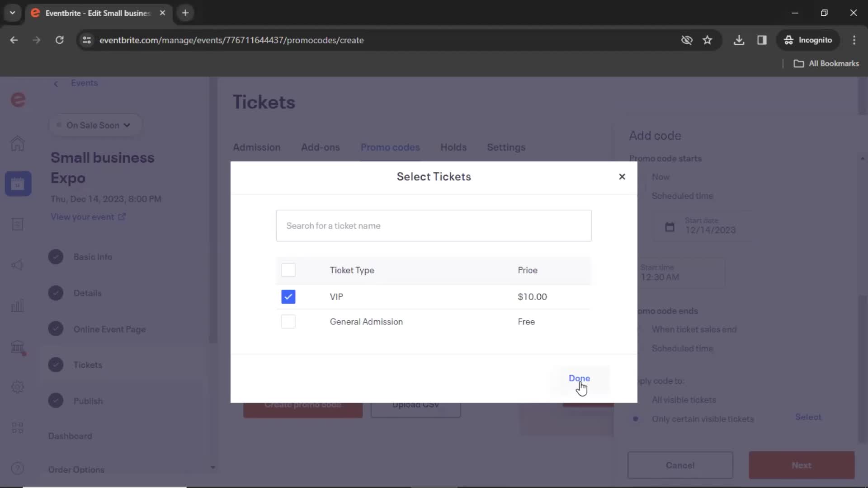Toggle the select-all tickets checkbox

click(288, 270)
